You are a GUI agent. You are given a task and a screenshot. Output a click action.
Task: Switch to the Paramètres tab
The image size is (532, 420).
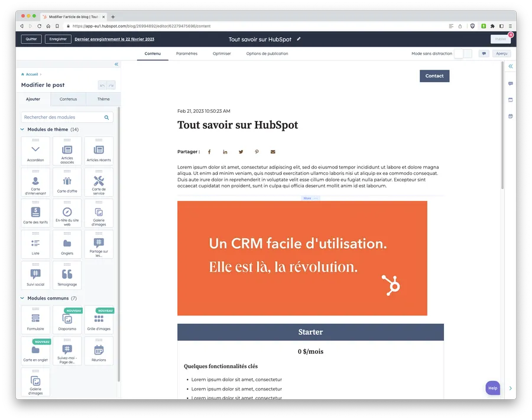click(x=187, y=54)
